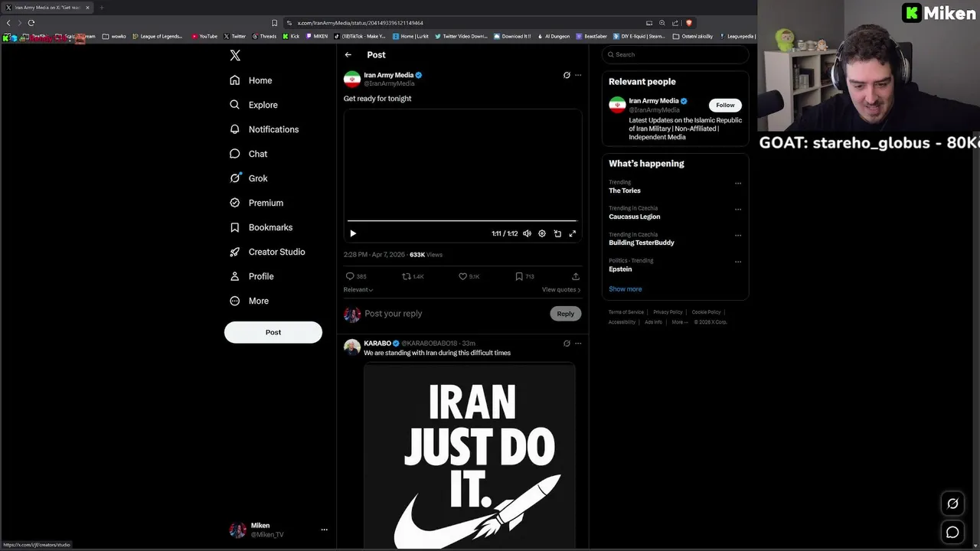This screenshot has width=980, height=551.
Task: Open KARABO's avatar in the replies
Action: click(352, 347)
